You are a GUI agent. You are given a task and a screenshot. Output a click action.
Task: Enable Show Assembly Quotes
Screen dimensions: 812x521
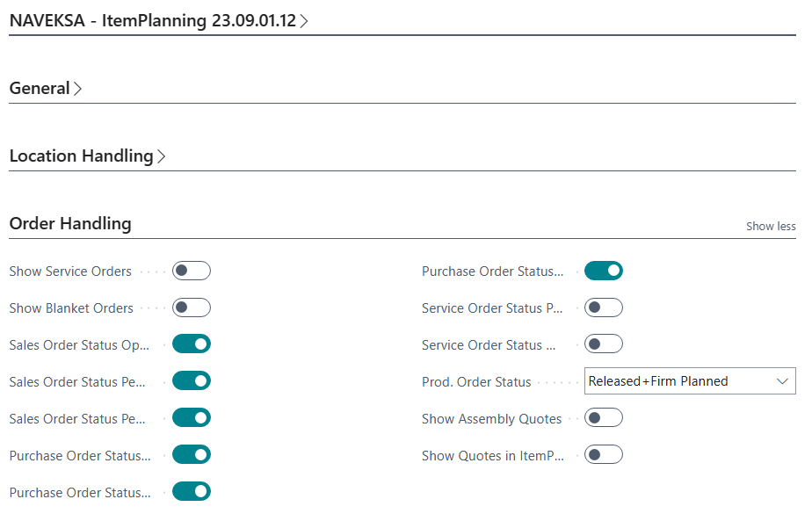tap(604, 418)
